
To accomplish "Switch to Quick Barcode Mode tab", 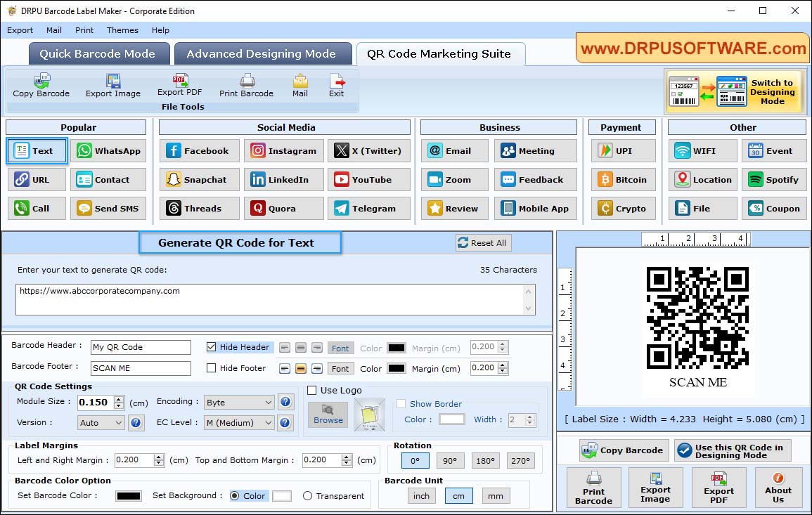I will tap(99, 54).
